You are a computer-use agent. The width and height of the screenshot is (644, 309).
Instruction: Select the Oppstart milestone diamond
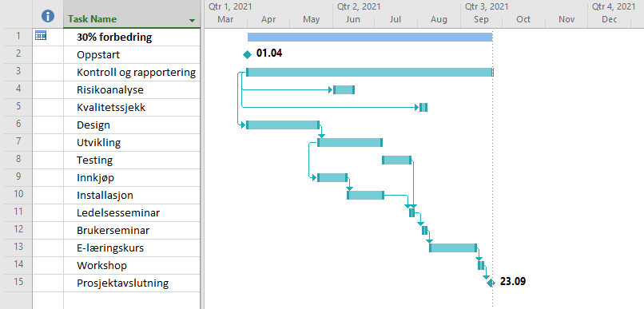tap(247, 54)
